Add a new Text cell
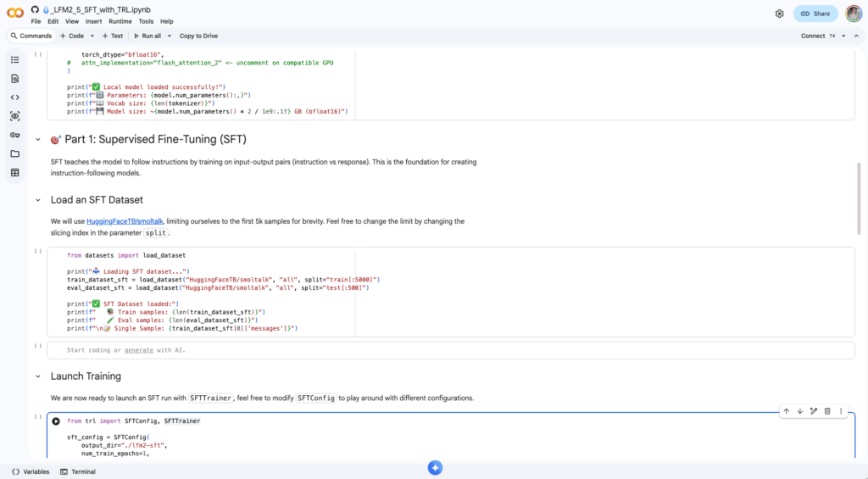Image resolution: width=868 pixels, height=479 pixels. click(x=113, y=36)
